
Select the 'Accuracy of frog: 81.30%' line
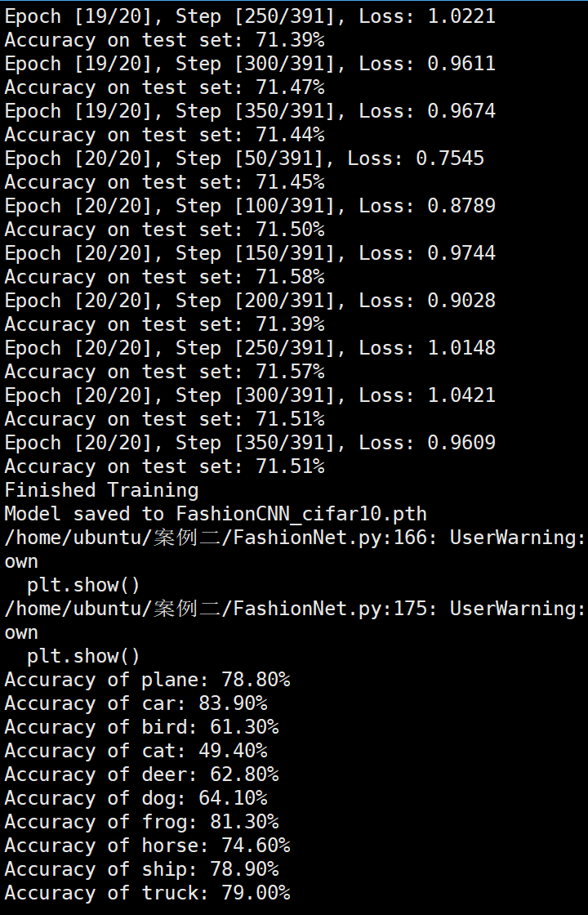[x=142, y=822]
